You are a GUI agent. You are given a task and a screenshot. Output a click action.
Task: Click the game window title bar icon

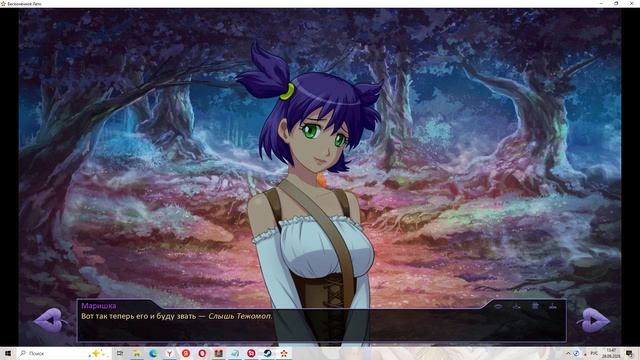3,3
